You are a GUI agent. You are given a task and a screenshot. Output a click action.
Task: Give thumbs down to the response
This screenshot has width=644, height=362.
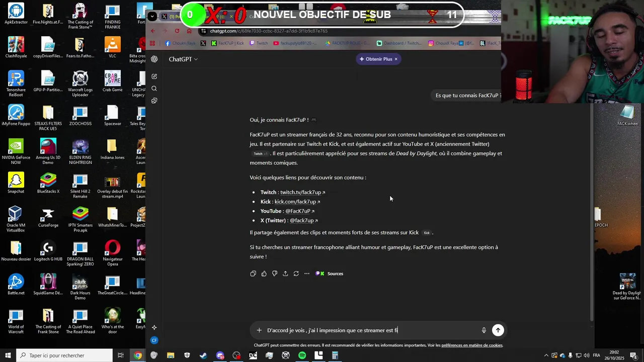[x=275, y=274]
